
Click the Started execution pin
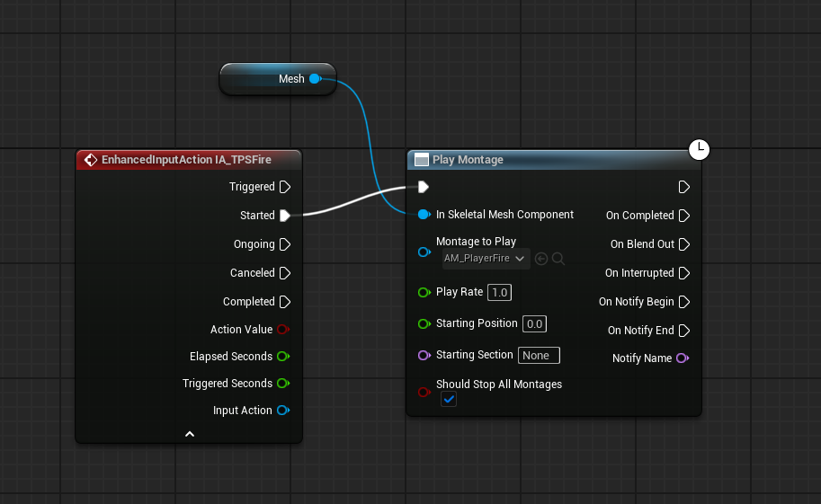285,216
